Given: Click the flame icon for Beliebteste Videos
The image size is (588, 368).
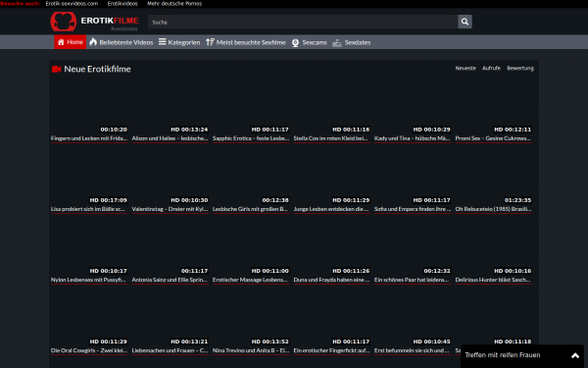Looking at the screenshot, I should (93, 42).
